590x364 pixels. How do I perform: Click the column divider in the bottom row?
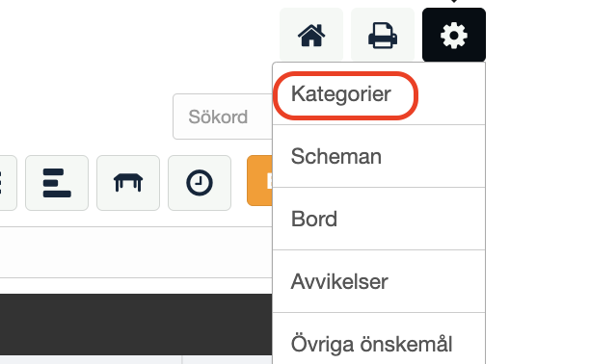point(182,360)
